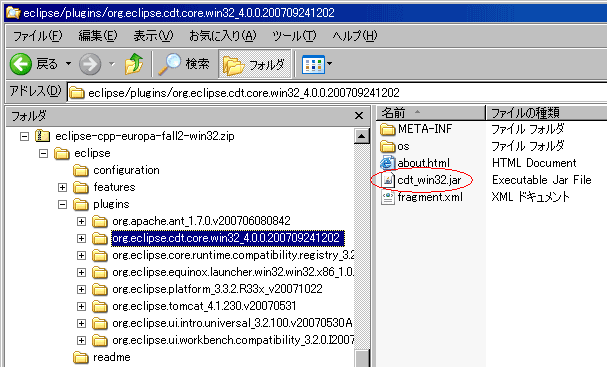Select the about.html file name
This screenshot has height=367, width=607.
(x=424, y=163)
